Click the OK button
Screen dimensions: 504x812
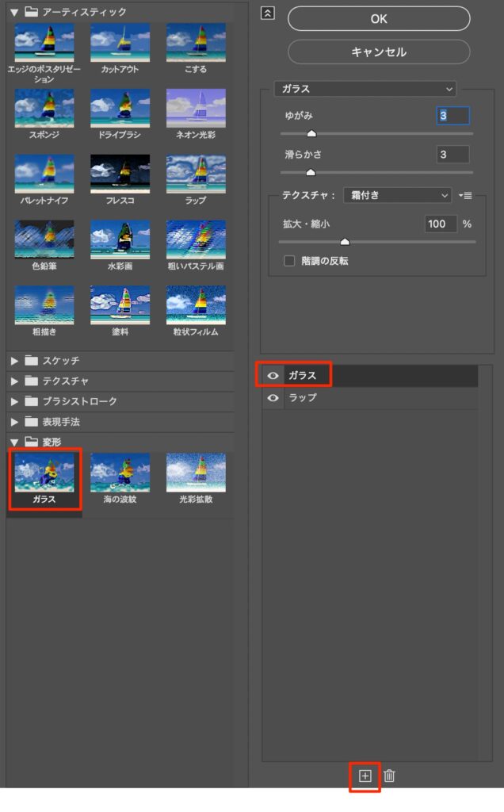[379, 19]
